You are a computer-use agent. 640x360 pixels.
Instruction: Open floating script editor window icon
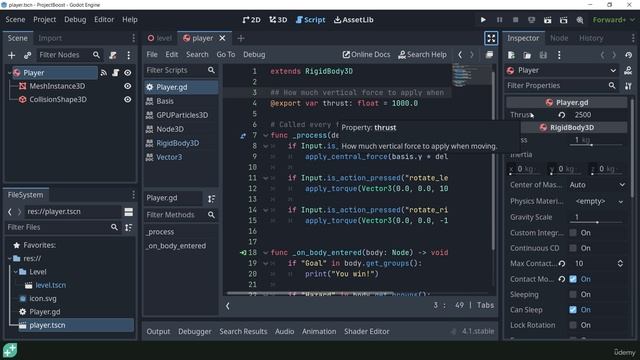(489, 54)
